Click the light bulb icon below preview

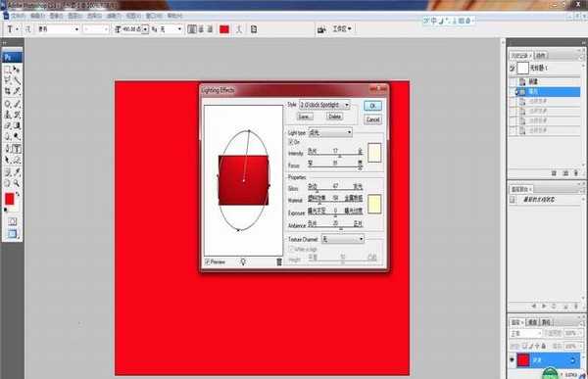(243, 261)
